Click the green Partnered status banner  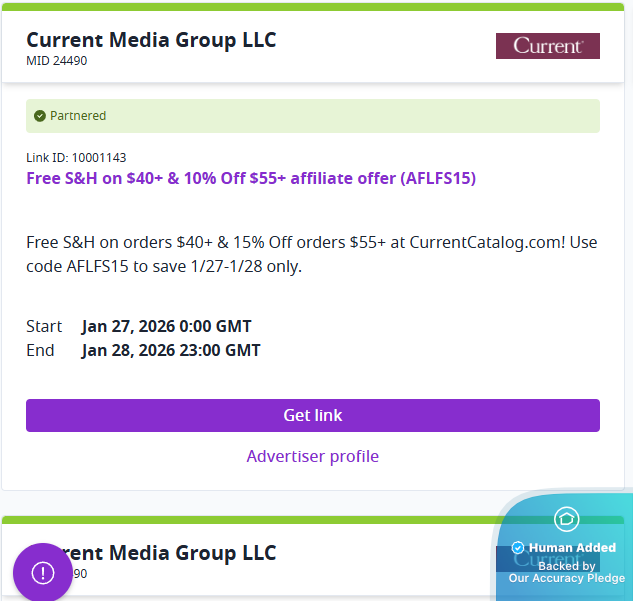[x=313, y=116]
